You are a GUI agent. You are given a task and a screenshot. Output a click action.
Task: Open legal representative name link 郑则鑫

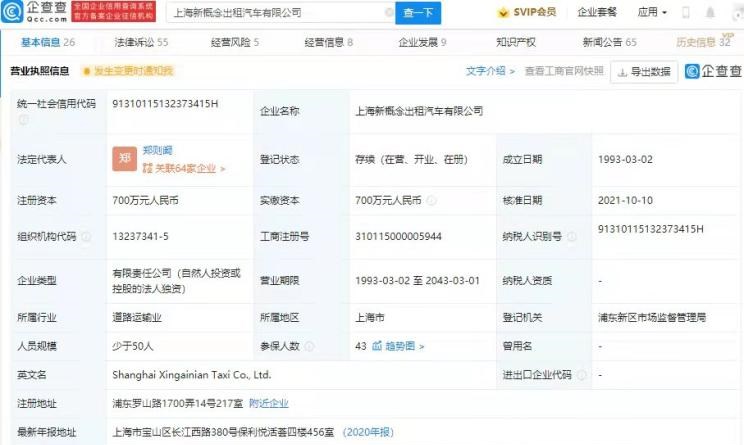click(158, 150)
